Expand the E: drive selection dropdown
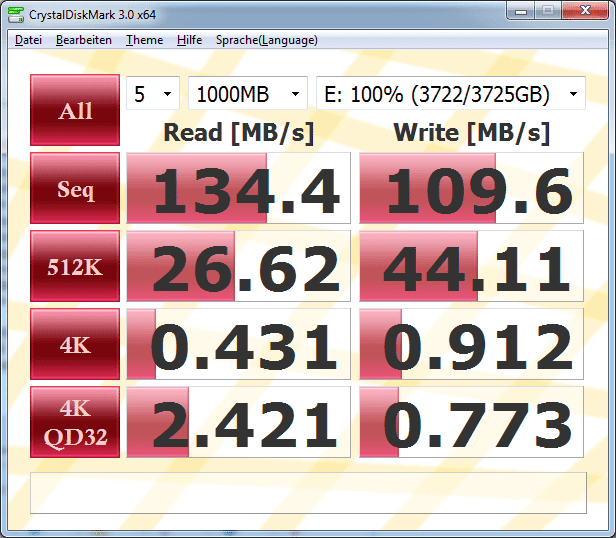The width and height of the screenshot is (616, 538). [x=451, y=94]
